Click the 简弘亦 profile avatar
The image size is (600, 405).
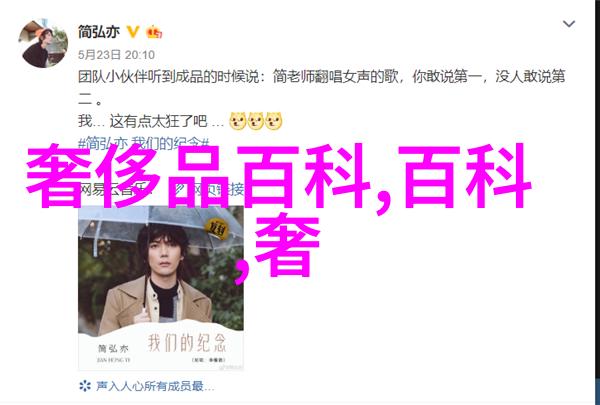(43, 43)
